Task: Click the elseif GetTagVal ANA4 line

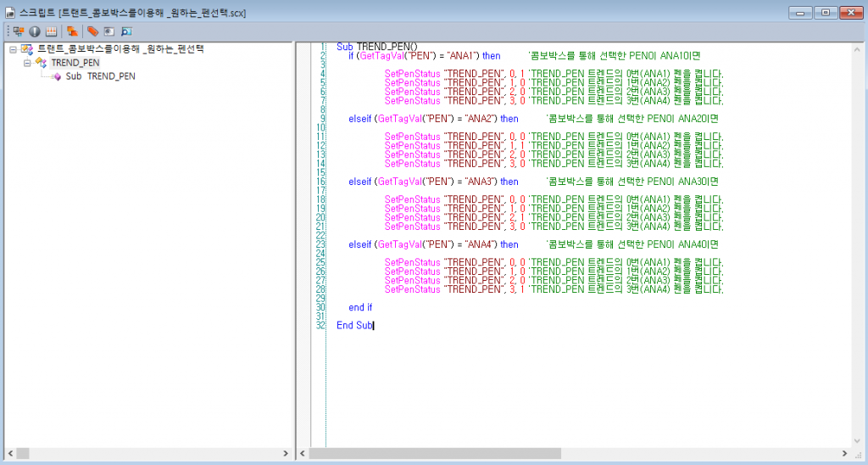Action: (x=433, y=244)
